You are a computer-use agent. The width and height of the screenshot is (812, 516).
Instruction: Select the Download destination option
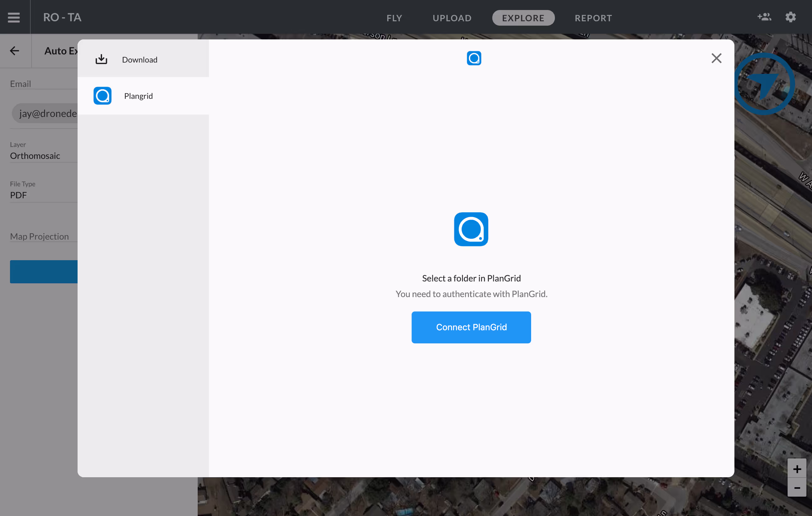pyautogui.click(x=140, y=60)
